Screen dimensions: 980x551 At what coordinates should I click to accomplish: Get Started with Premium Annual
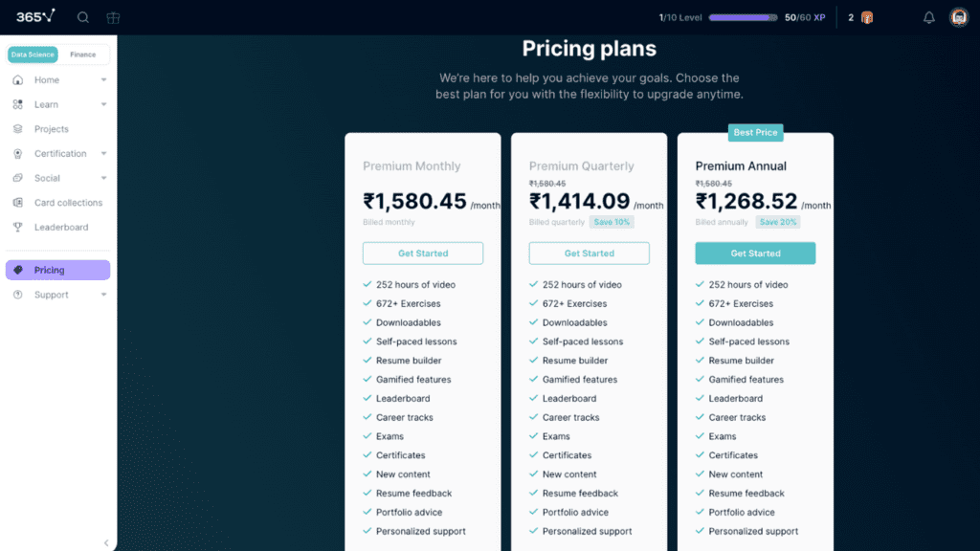tap(755, 253)
